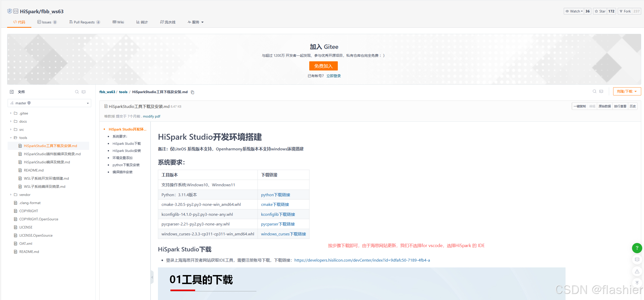
Task: Open the python下载链接 link
Action: [x=275, y=195]
